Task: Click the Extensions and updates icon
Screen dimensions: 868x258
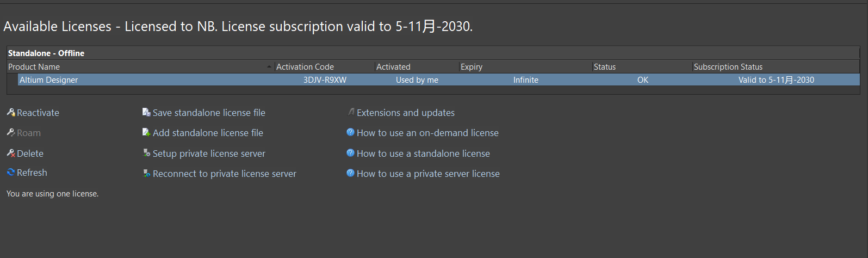Action: point(351,112)
